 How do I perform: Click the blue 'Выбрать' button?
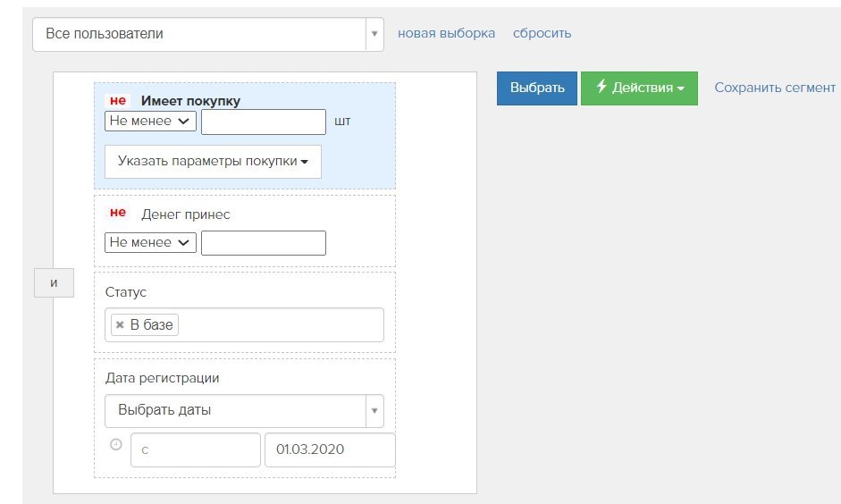tap(537, 88)
